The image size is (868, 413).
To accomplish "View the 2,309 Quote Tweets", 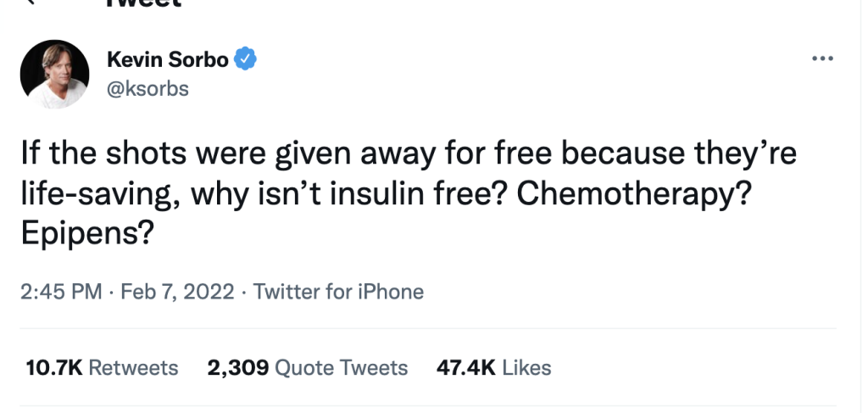I will 308,367.
